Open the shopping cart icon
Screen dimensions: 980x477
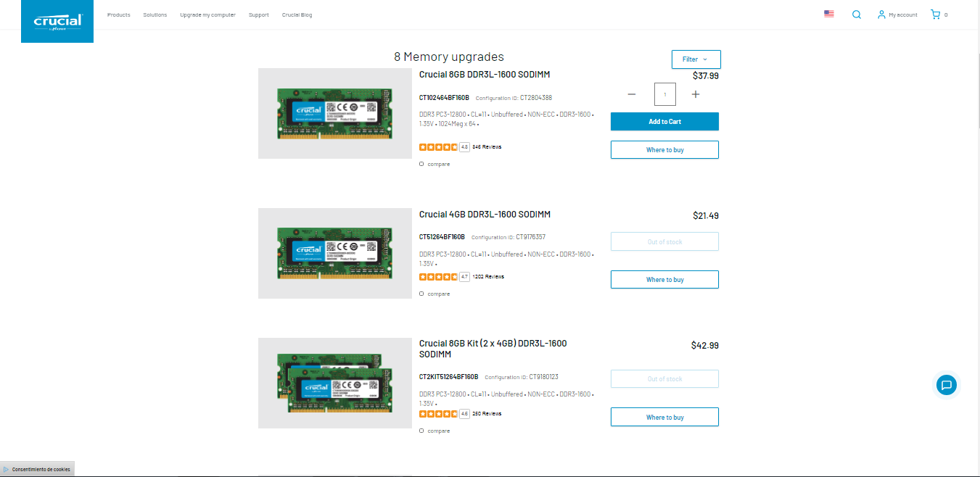(936, 14)
